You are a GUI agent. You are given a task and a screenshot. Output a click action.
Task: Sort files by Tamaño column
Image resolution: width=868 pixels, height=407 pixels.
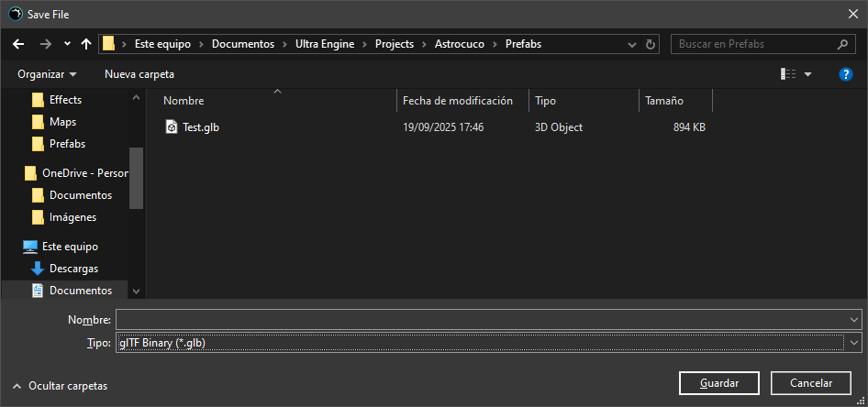pyautogui.click(x=663, y=101)
